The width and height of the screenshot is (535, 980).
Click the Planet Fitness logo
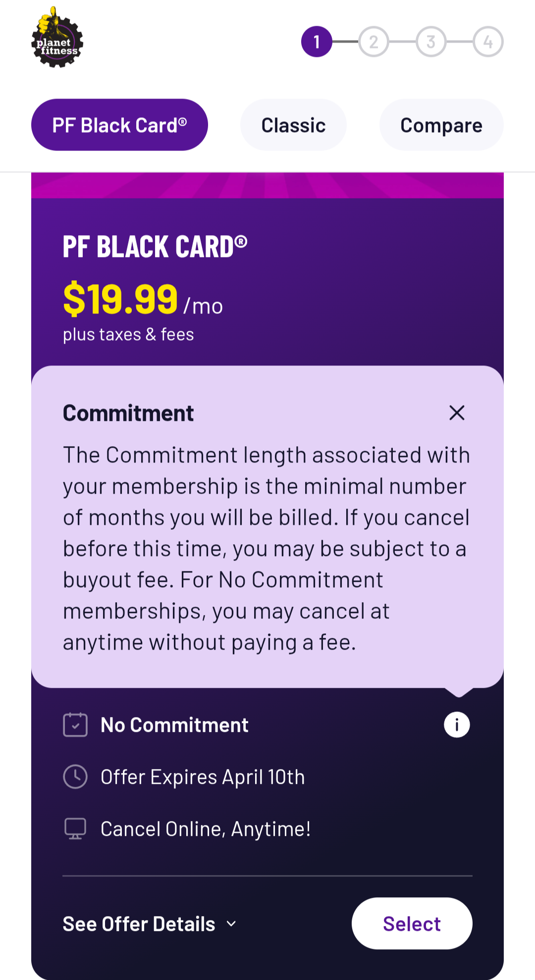click(57, 38)
